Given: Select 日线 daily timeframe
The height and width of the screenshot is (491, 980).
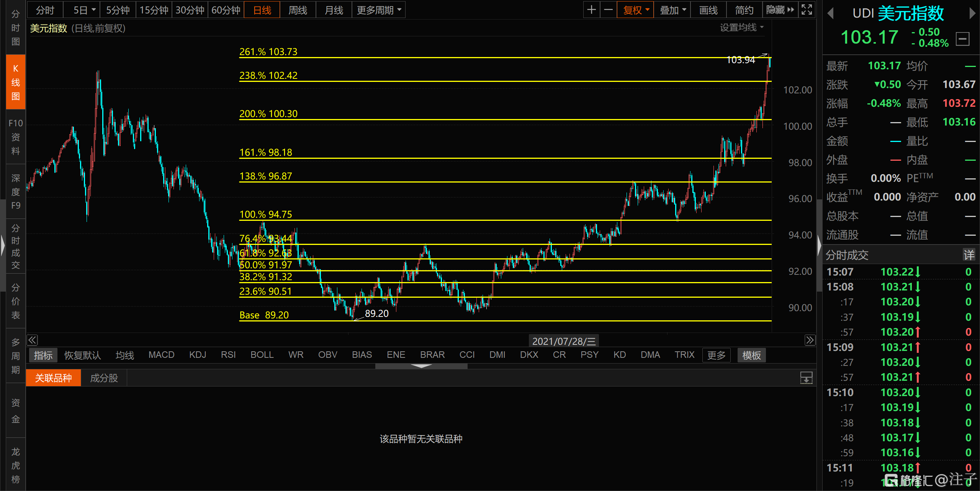Looking at the screenshot, I should pos(262,10).
